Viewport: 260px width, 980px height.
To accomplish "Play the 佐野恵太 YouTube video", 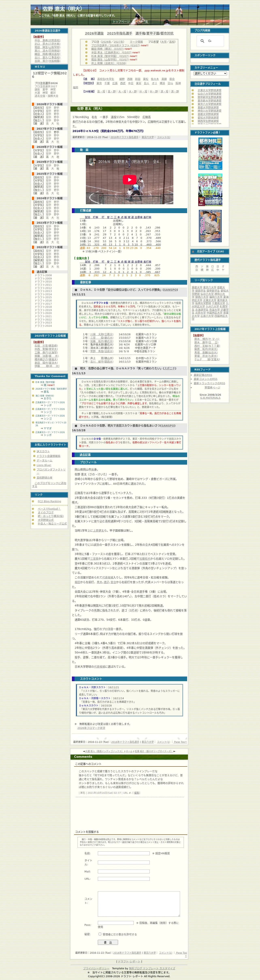I will [x=129, y=180].
